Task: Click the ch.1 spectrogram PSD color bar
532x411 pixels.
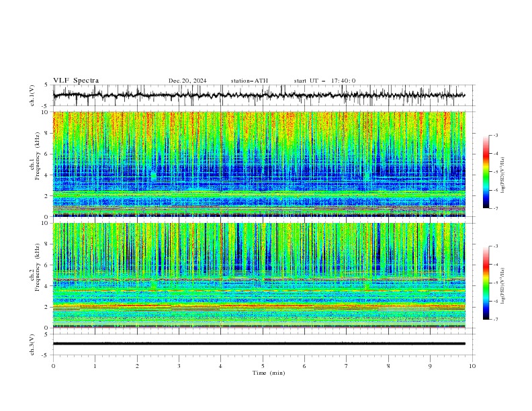Action: pos(486,172)
